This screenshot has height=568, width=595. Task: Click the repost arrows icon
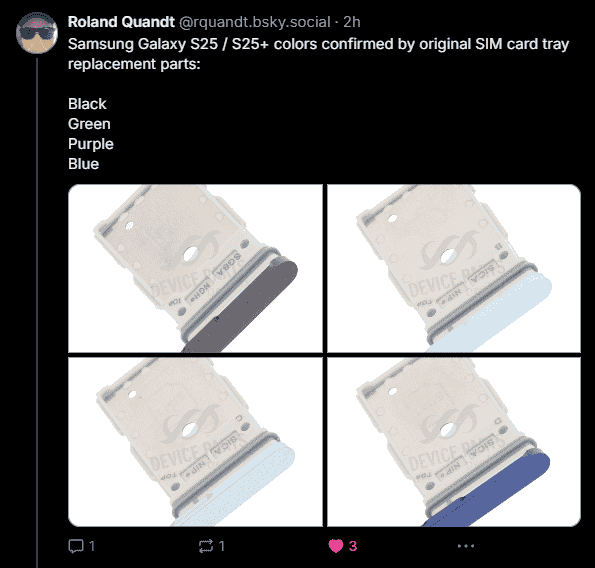point(206,546)
